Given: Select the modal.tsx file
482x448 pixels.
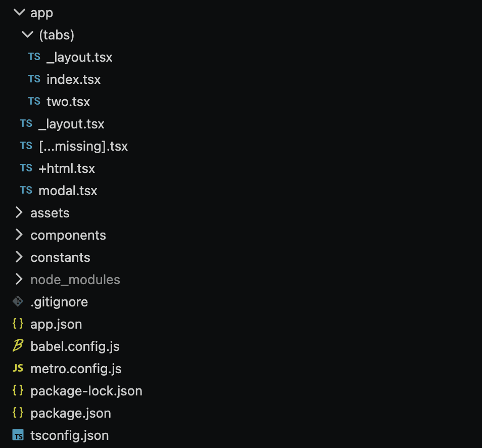Looking at the screenshot, I should point(68,190).
